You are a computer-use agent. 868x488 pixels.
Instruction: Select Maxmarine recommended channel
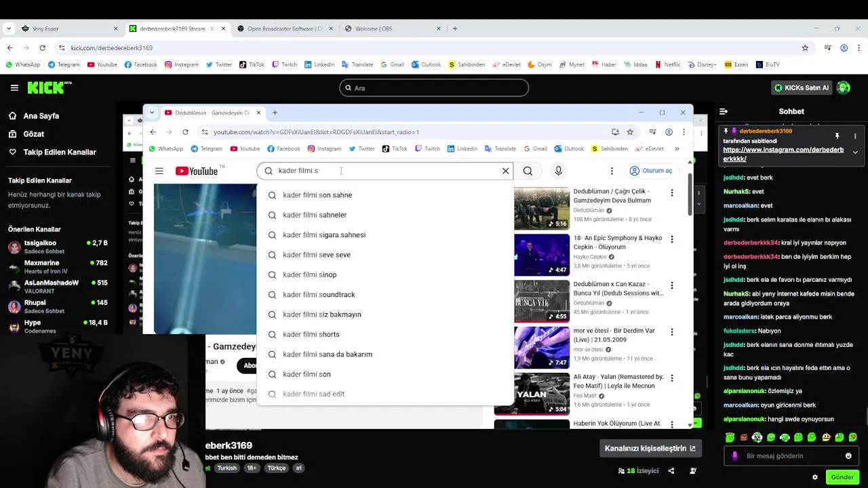[x=58, y=267]
